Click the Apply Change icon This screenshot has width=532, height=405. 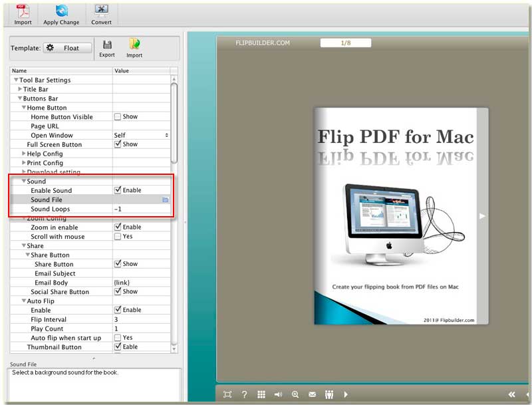(x=61, y=11)
